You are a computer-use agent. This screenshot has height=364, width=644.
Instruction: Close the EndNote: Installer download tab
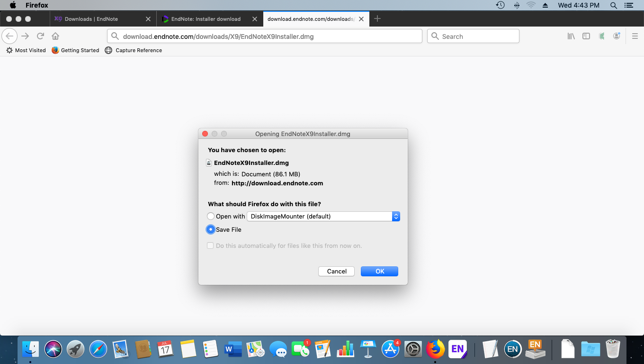point(255,19)
